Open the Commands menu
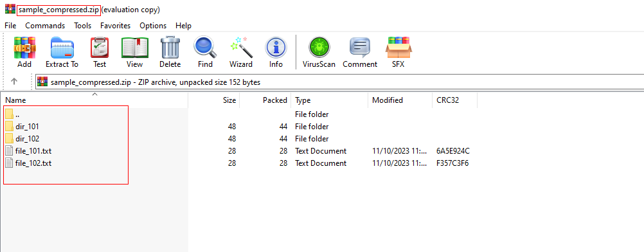Image resolution: width=644 pixels, height=252 pixels. coord(45,26)
